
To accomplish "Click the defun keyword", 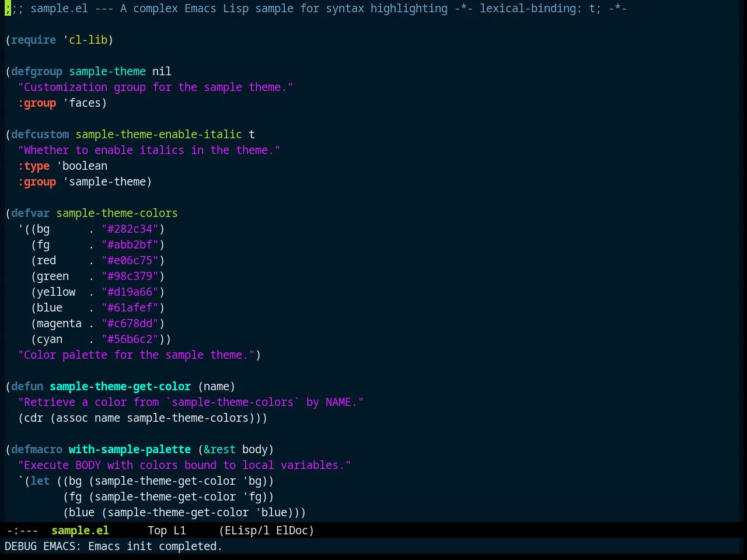I will tap(27, 386).
